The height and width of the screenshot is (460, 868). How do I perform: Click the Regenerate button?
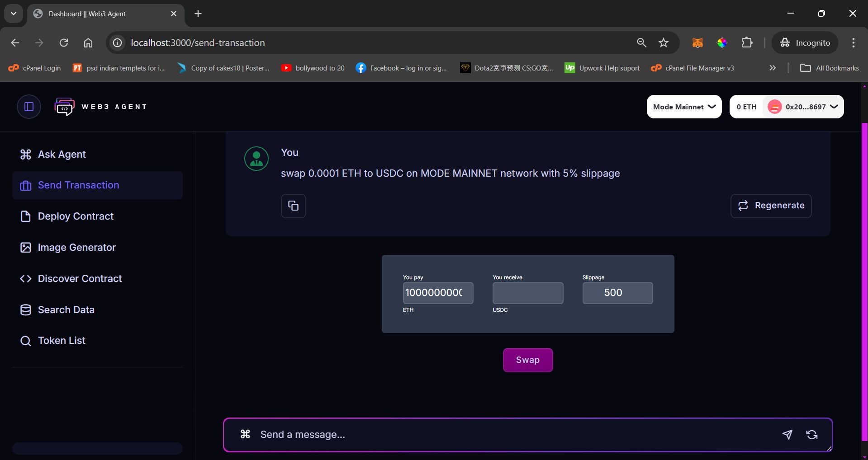tap(771, 206)
